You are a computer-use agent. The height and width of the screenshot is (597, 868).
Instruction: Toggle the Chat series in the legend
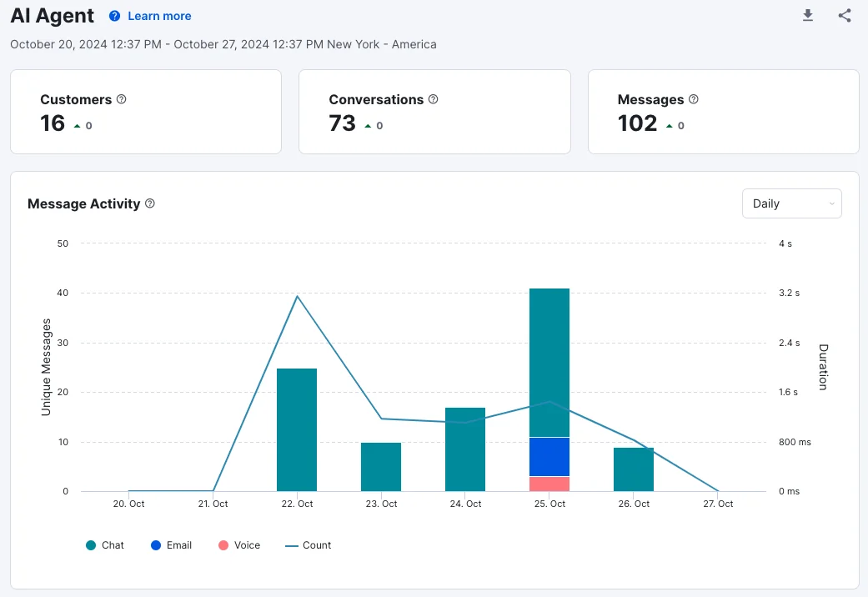(x=105, y=545)
